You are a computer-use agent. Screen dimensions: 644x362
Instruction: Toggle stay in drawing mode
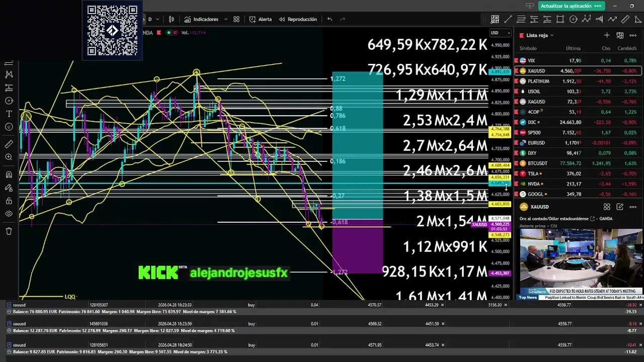point(9,188)
